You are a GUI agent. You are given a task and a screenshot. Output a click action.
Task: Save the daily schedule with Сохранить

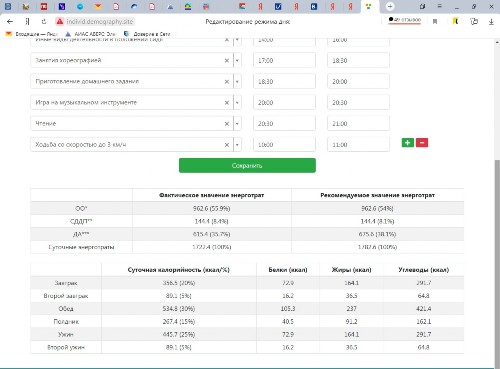point(247,165)
